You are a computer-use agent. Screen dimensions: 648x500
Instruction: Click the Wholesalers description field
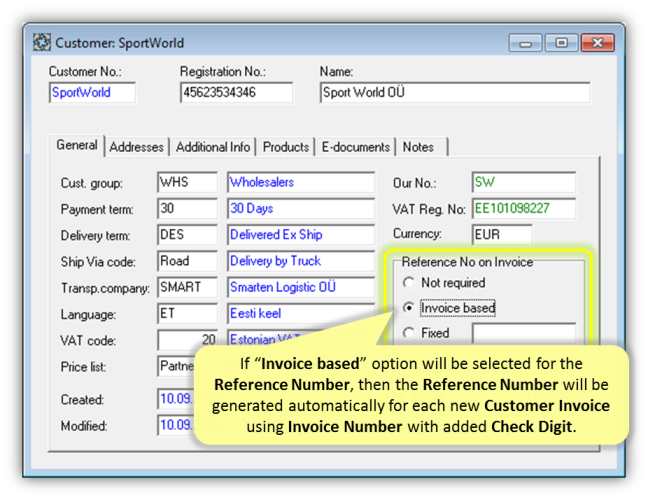[x=301, y=182]
